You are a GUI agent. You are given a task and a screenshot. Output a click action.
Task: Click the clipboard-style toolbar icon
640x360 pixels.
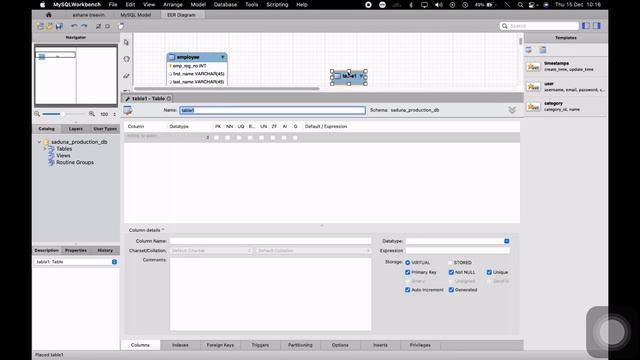coord(121,26)
